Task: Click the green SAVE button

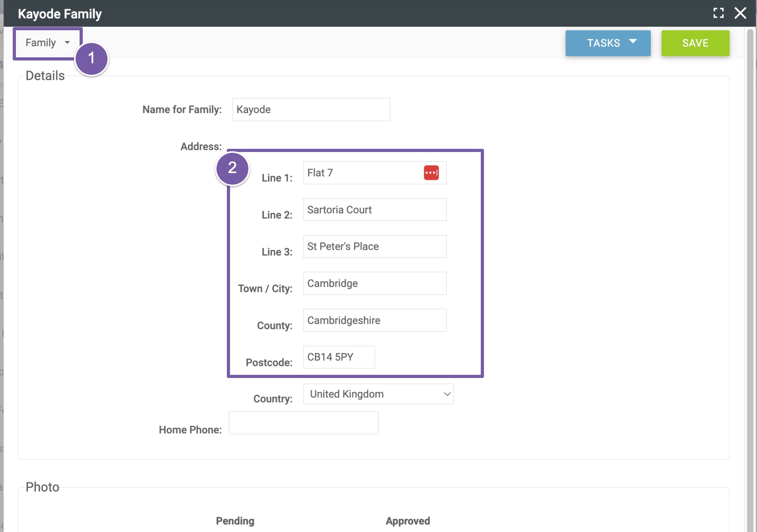Action: pos(695,43)
